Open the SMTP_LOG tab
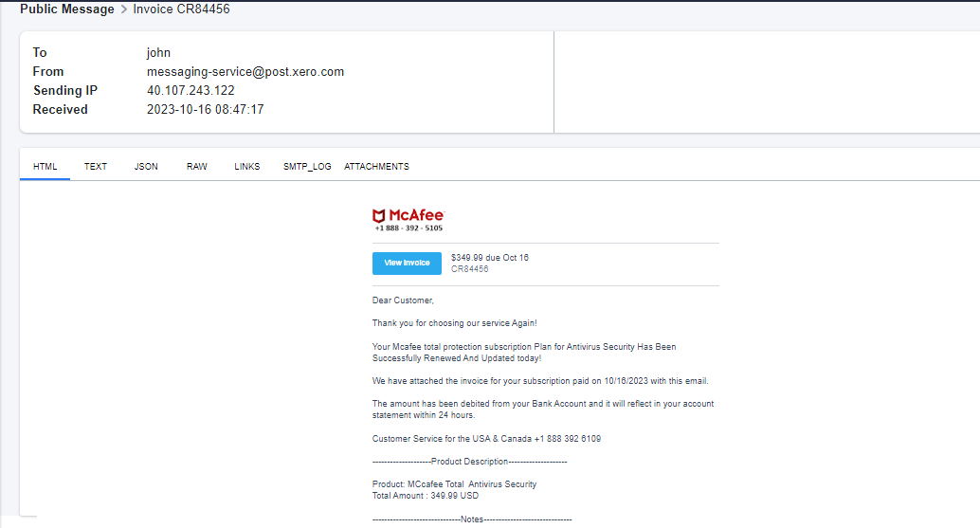This screenshot has width=980, height=528. [x=307, y=166]
